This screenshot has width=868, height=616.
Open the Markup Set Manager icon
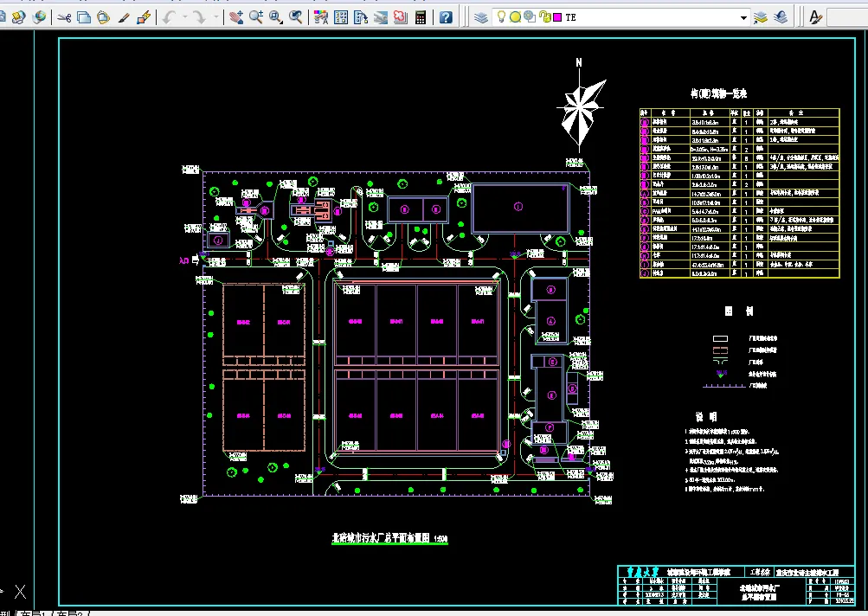pyautogui.click(x=401, y=17)
